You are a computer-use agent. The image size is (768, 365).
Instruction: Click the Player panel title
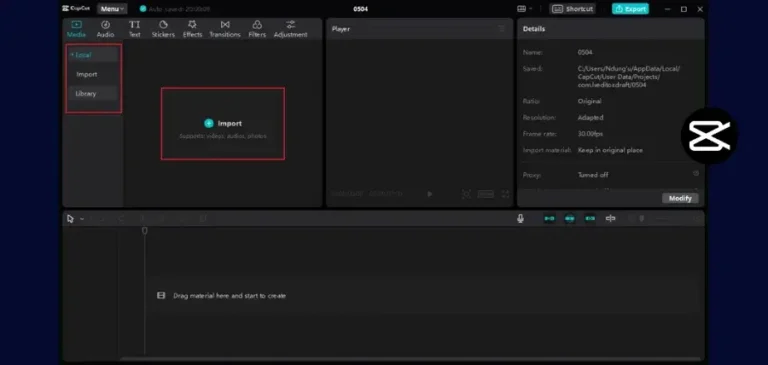click(341, 29)
